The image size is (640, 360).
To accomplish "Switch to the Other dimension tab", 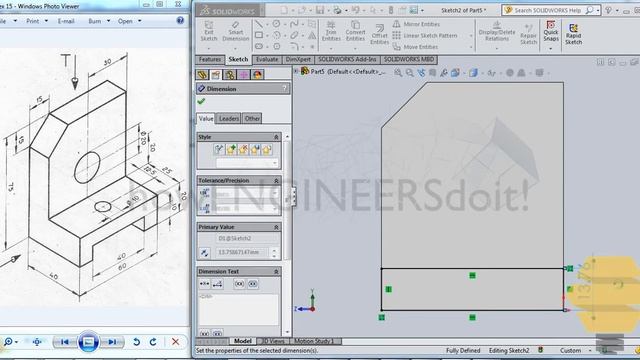I will coord(252,119).
